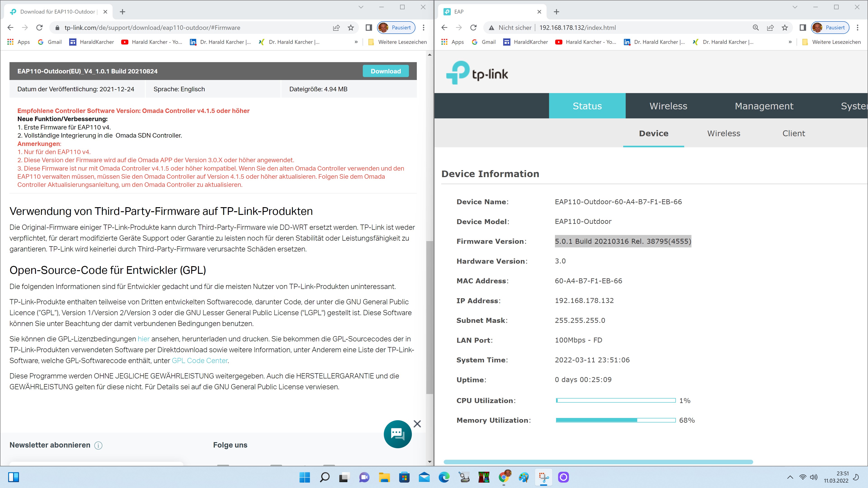Image resolution: width=868 pixels, height=488 pixels.
Task: Bookmark the TP-Link download page with the star icon
Action: tap(351, 28)
